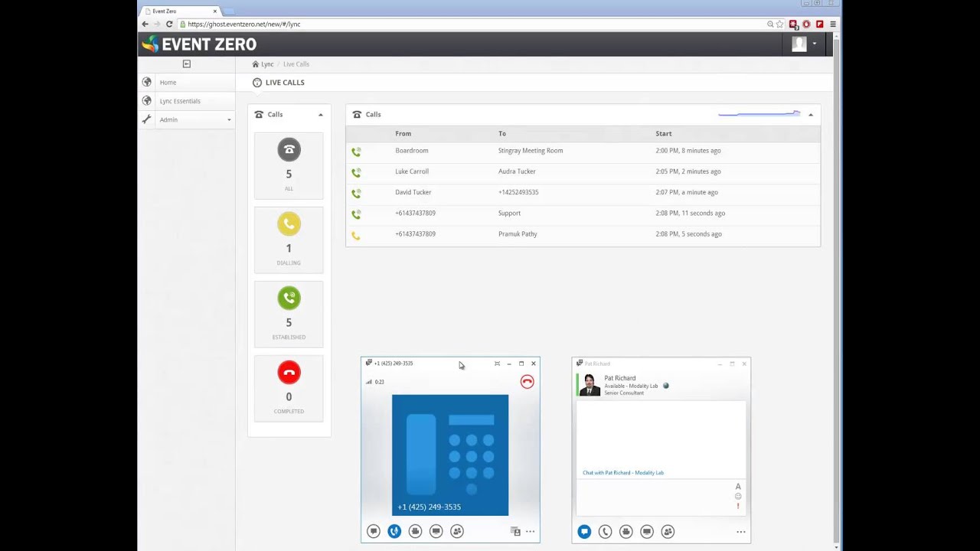Click Pramuk Pathy call entry
This screenshot has height=551, width=980.
[x=518, y=234]
